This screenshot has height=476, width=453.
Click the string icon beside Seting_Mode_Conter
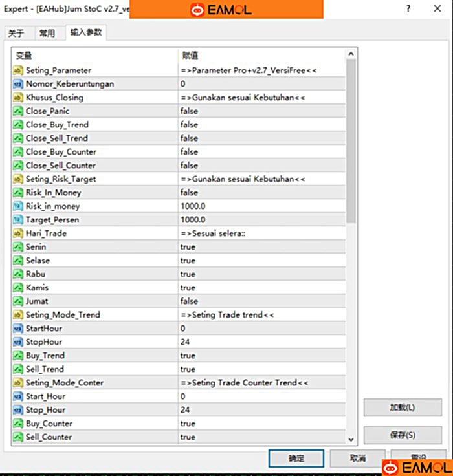[x=18, y=383]
